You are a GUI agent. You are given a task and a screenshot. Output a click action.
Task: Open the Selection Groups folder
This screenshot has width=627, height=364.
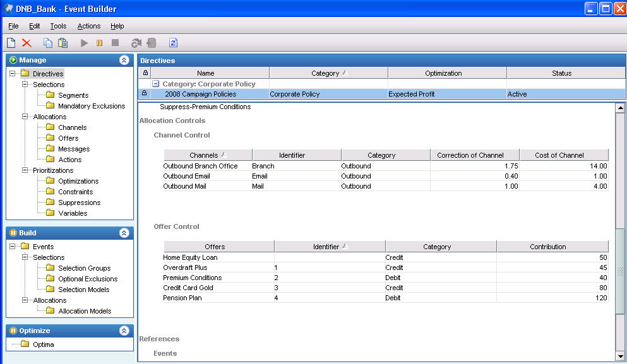click(78, 268)
